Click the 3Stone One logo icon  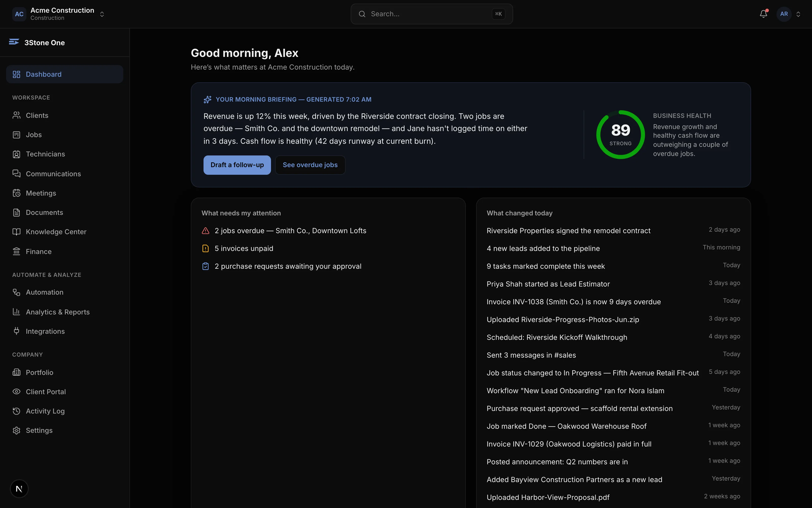14,42
